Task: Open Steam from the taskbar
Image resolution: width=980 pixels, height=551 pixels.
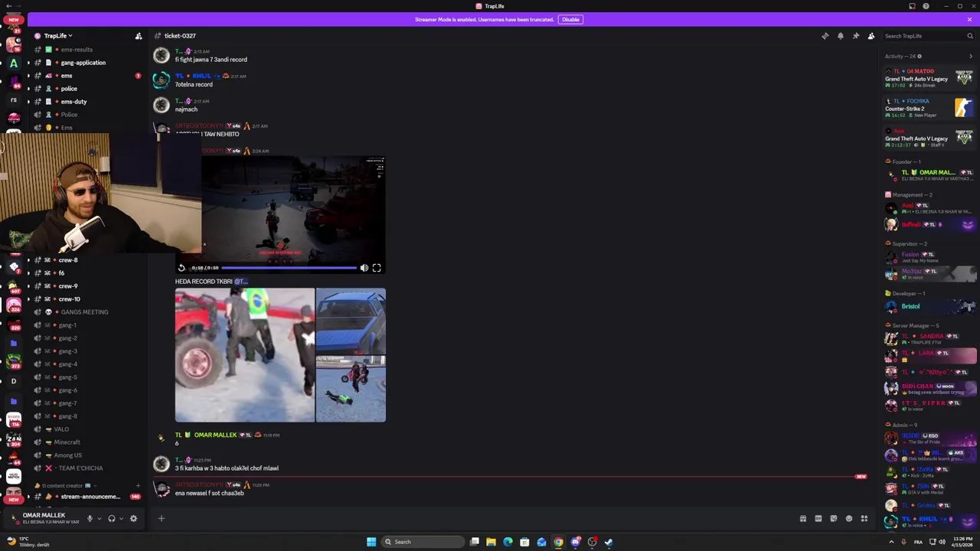Action: (x=609, y=542)
